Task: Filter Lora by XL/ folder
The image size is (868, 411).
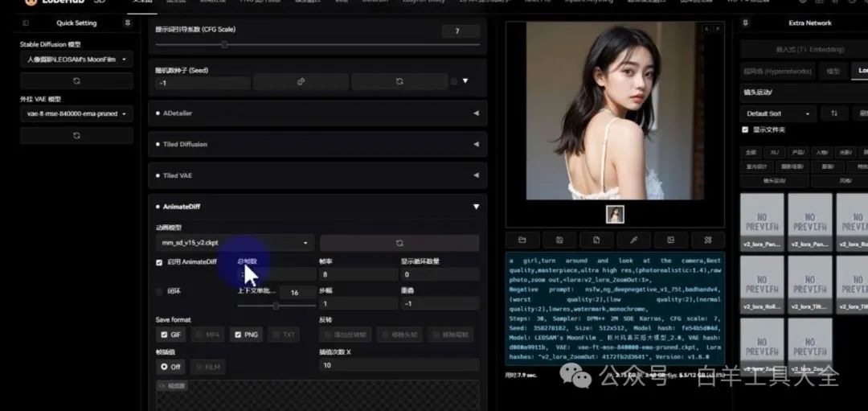Action: 774,152
